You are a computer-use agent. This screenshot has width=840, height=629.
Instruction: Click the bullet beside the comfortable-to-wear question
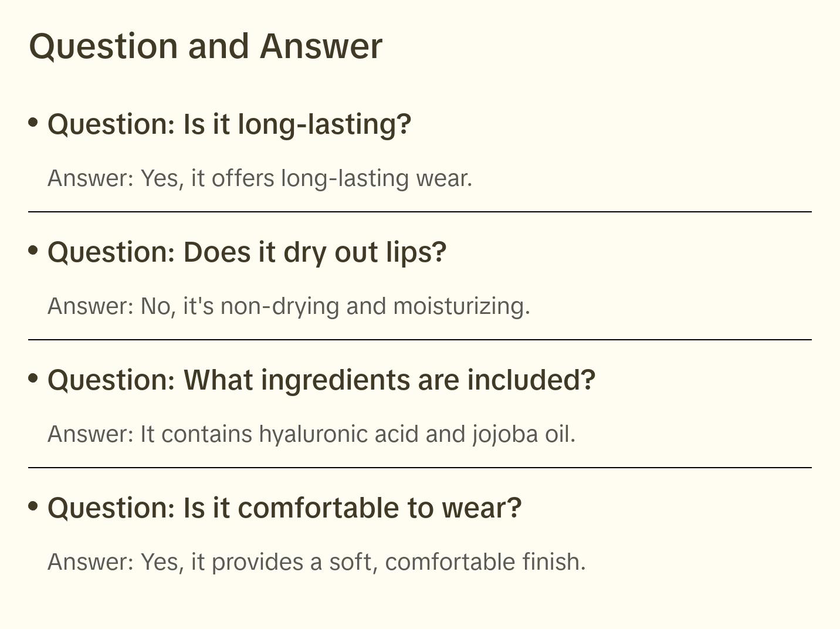tap(33, 506)
